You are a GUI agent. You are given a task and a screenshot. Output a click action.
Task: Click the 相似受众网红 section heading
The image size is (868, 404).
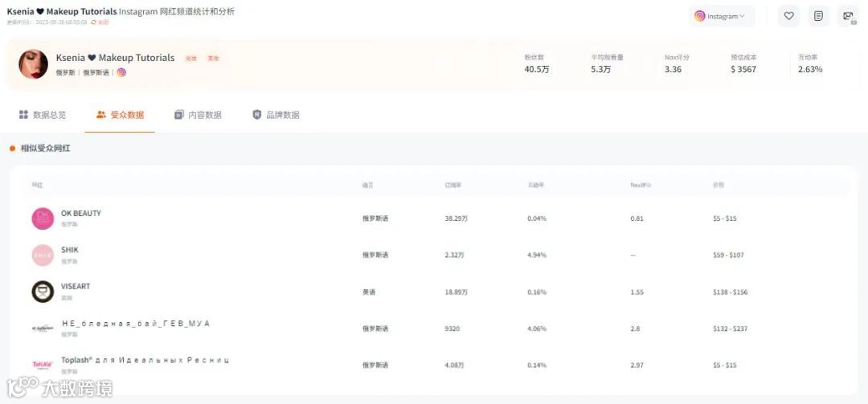(x=45, y=149)
